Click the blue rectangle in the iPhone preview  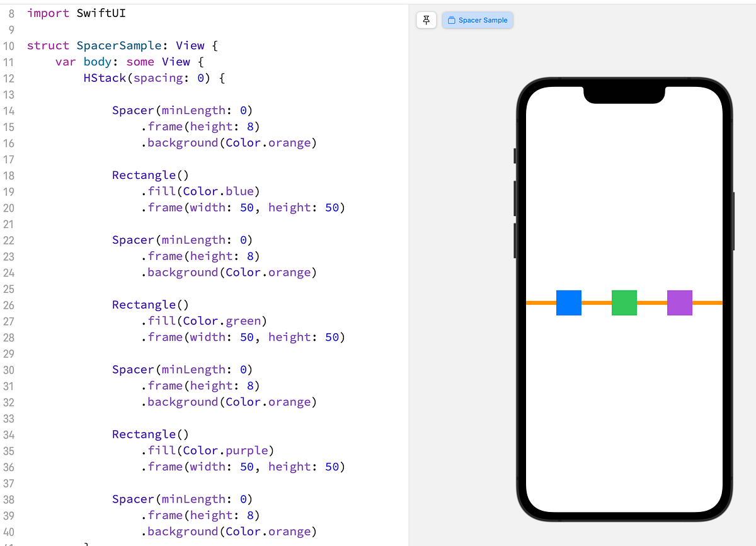tap(568, 302)
